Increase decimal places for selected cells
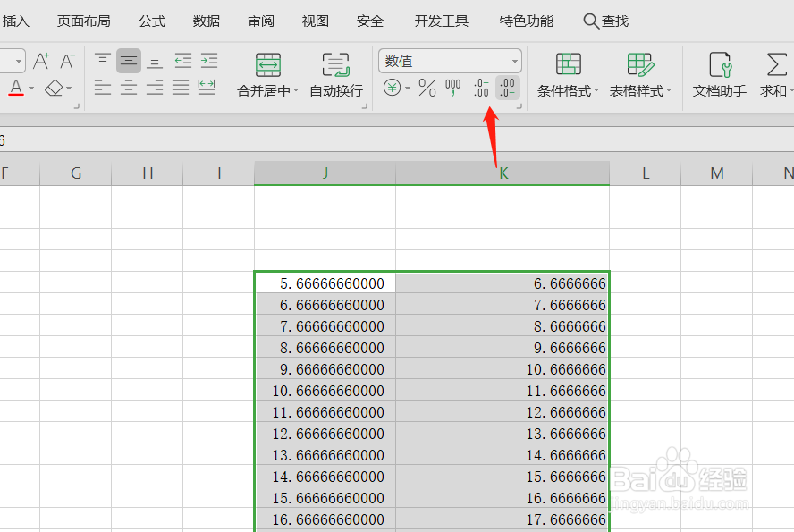 tap(480, 89)
